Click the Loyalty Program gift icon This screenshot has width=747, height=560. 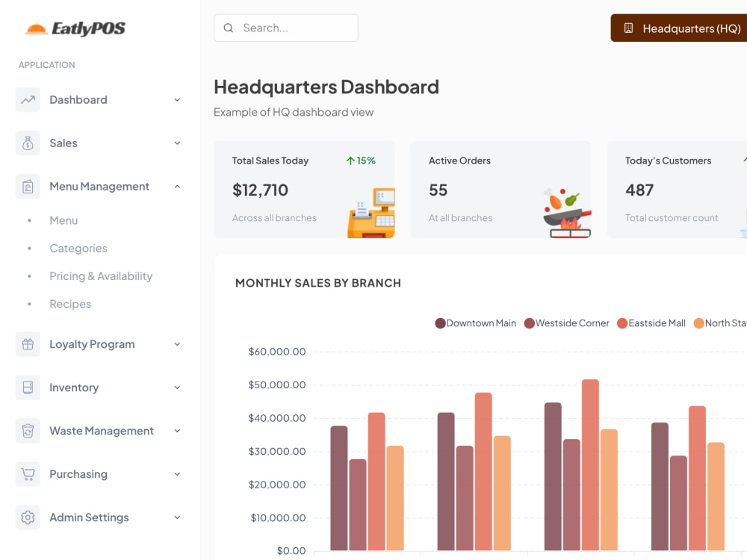pos(28,343)
